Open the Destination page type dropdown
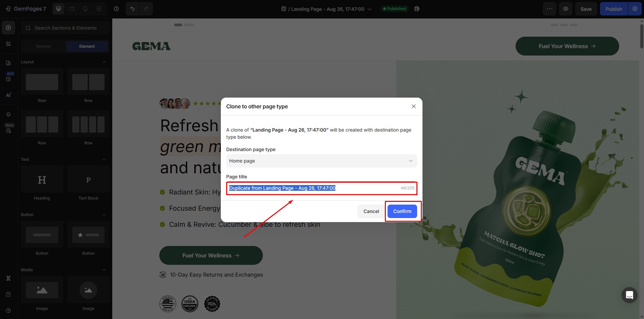The image size is (644, 319). pyautogui.click(x=321, y=161)
